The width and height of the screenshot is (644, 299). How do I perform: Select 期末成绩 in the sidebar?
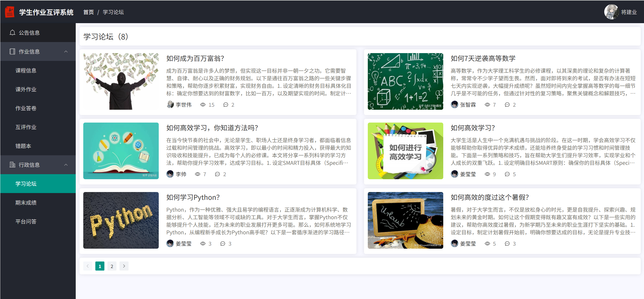point(26,203)
